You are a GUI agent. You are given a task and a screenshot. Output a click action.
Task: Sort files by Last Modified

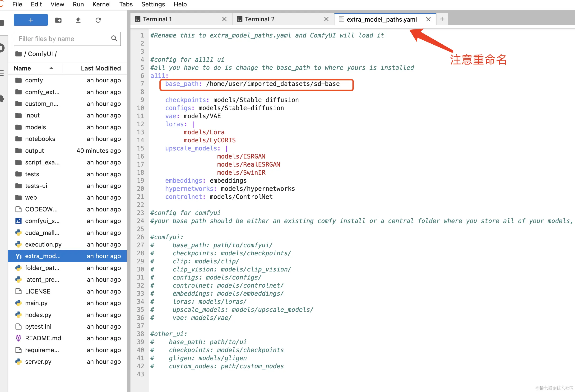(x=101, y=68)
